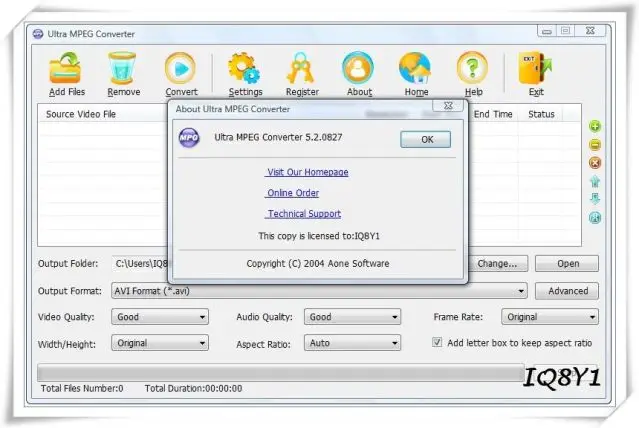Screen dimensions: 639x428
Task: Move item down with the arrow icon
Action: 595,199
